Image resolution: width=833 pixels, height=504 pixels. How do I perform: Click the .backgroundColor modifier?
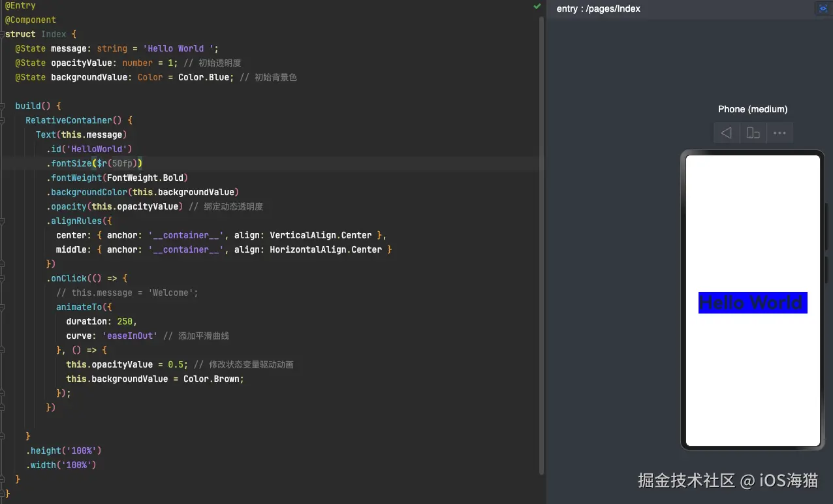pyautogui.click(x=86, y=192)
